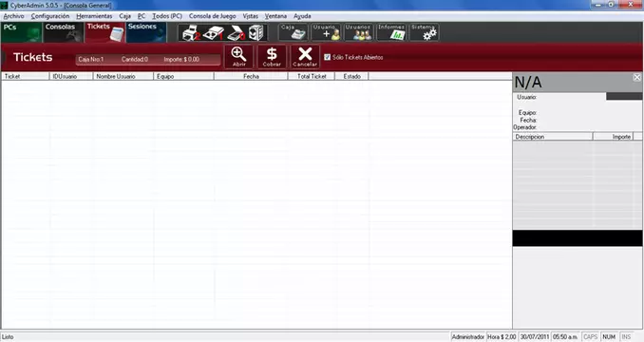Click the Fecha column header
The width and height of the screenshot is (644, 342).
point(251,76)
